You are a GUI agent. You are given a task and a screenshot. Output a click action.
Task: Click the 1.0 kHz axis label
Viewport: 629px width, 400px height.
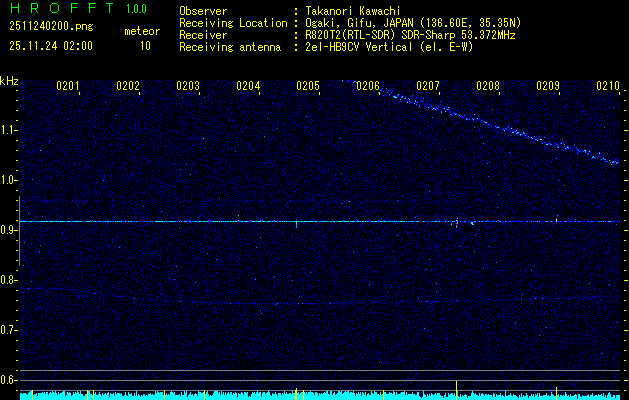pos(8,181)
